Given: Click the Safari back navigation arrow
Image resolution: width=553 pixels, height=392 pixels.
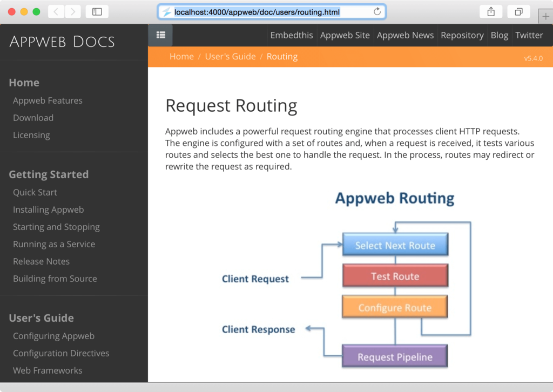Looking at the screenshot, I should coord(56,11).
